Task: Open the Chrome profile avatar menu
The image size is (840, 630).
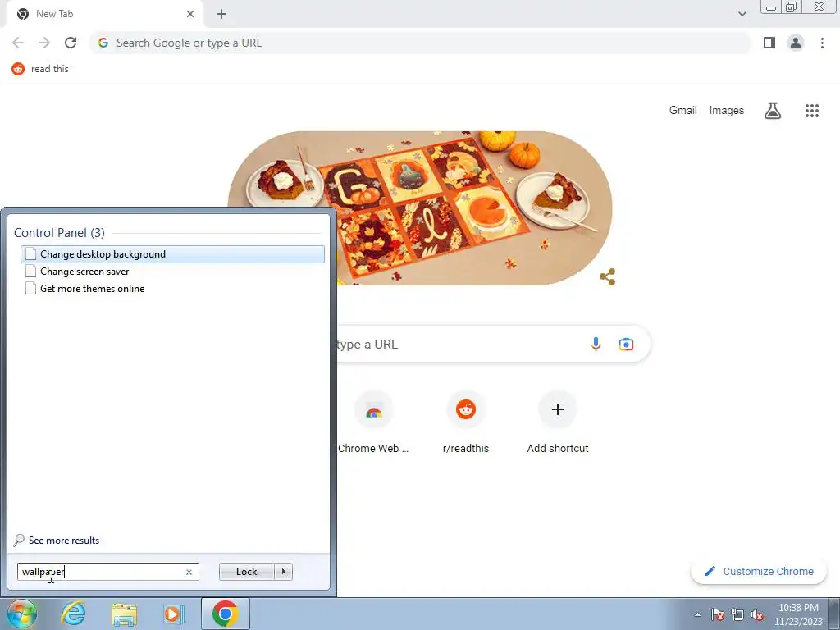Action: (796, 43)
